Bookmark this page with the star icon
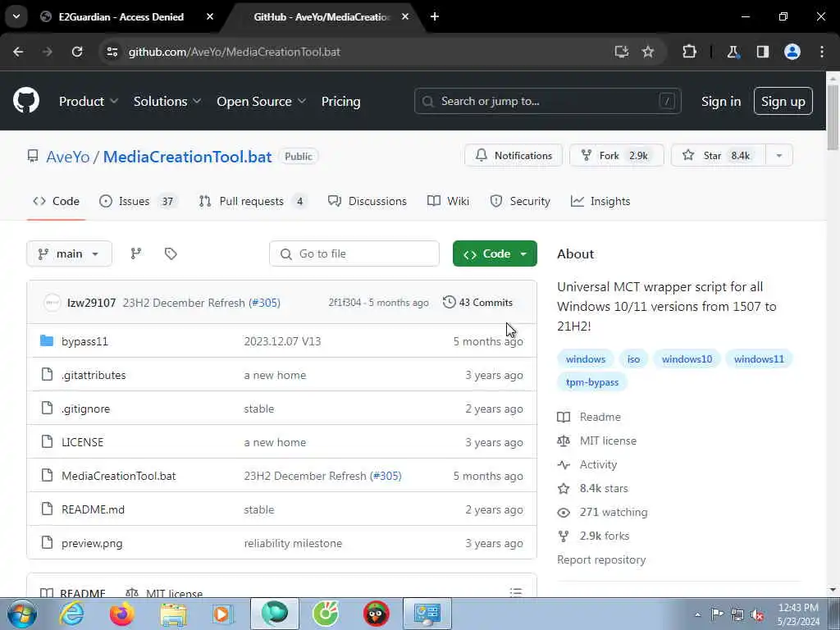 point(648,52)
